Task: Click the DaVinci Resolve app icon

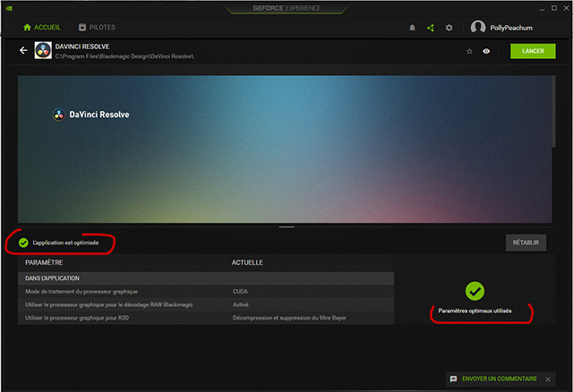Action: tap(43, 50)
